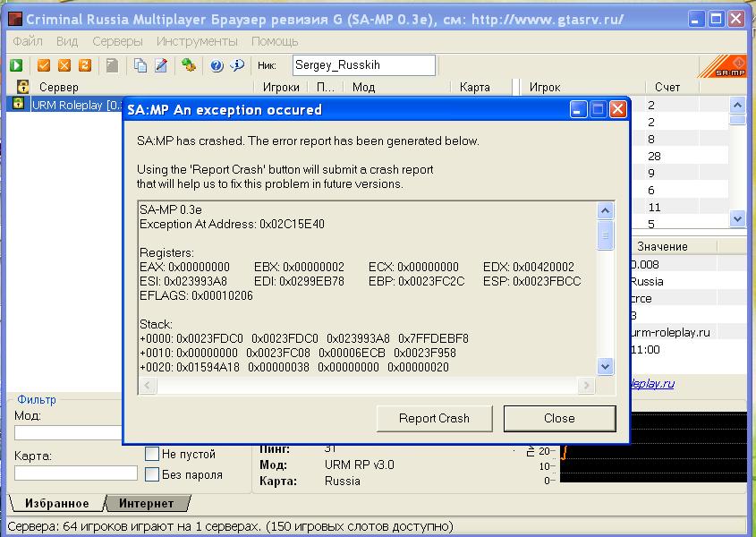Image resolution: width=756 pixels, height=537 pixels.
Task: Click player list scrollbar up arrow
Action: point(737,105)
